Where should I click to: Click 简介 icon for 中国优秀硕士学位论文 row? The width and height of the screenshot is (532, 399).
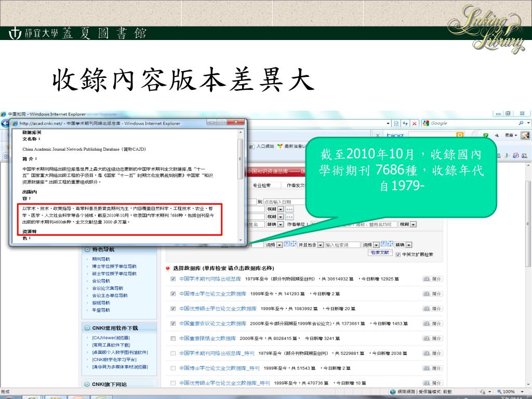click(x=433, y=309)
